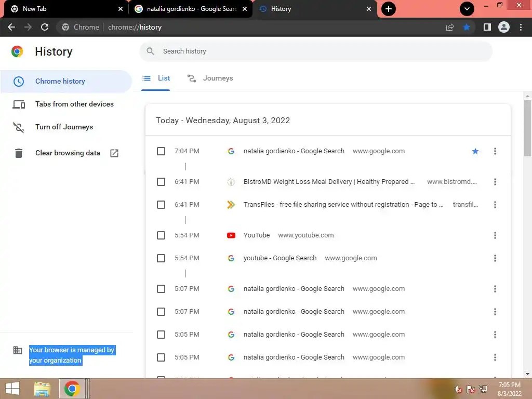The height and width of the screenshot is (399, 532).
Task: Click the muted speaker tray icon
Action: point(458,389)
